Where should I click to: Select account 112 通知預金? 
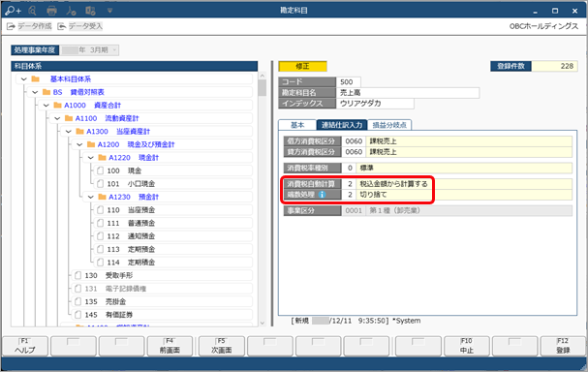tap(172, 236)
